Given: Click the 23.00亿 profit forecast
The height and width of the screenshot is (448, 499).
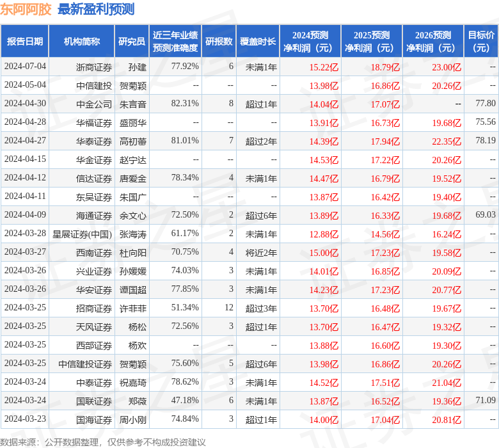Looking at the screenshot, I should [446, 67].
